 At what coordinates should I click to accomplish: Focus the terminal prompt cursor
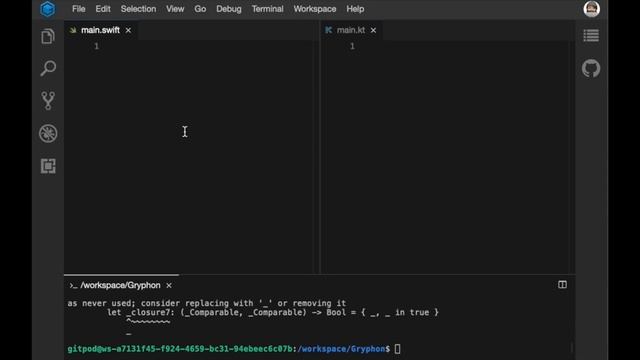(397, 349)
